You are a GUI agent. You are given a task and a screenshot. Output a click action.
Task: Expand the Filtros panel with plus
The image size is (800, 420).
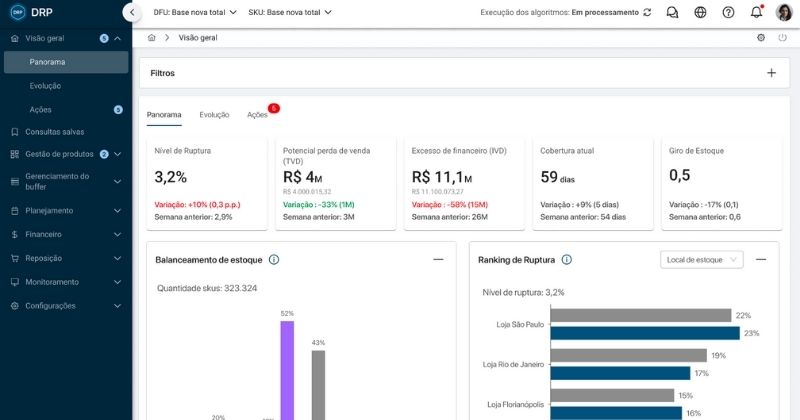pyautogui.click(x=771, y=73)
